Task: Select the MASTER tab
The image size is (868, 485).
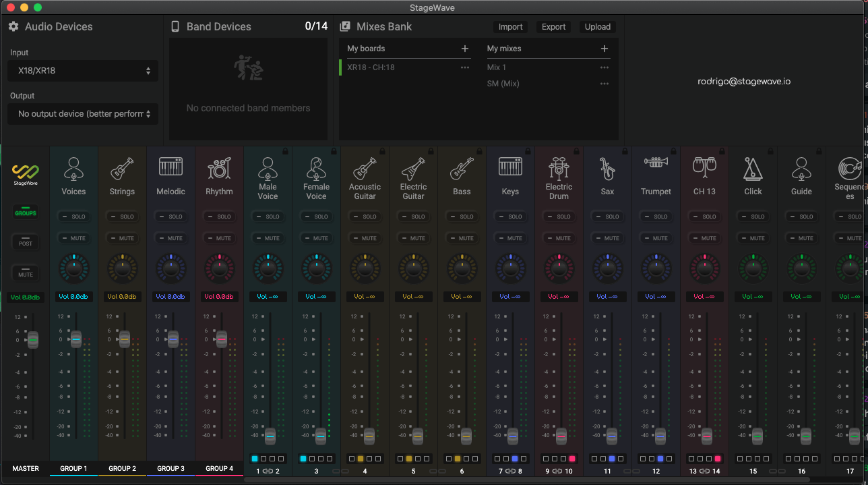Action: pyautogui.click(x=26, y=468)
